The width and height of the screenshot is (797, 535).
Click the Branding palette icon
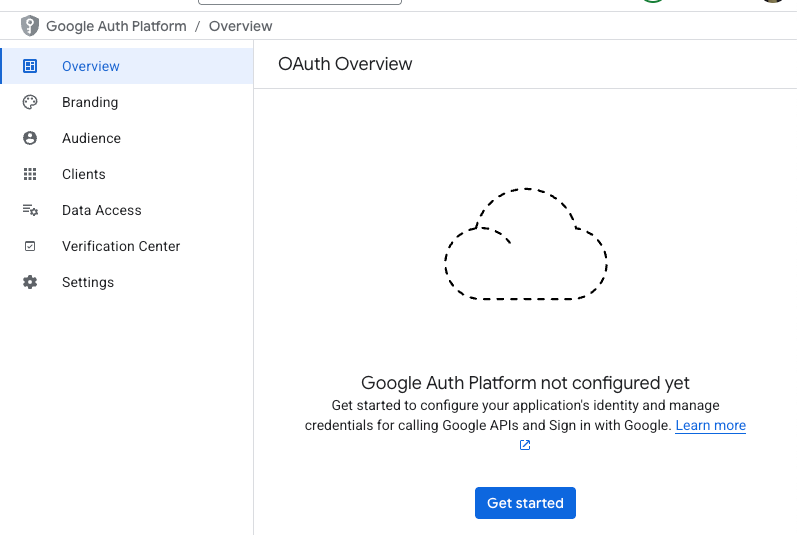click(30, 102)
